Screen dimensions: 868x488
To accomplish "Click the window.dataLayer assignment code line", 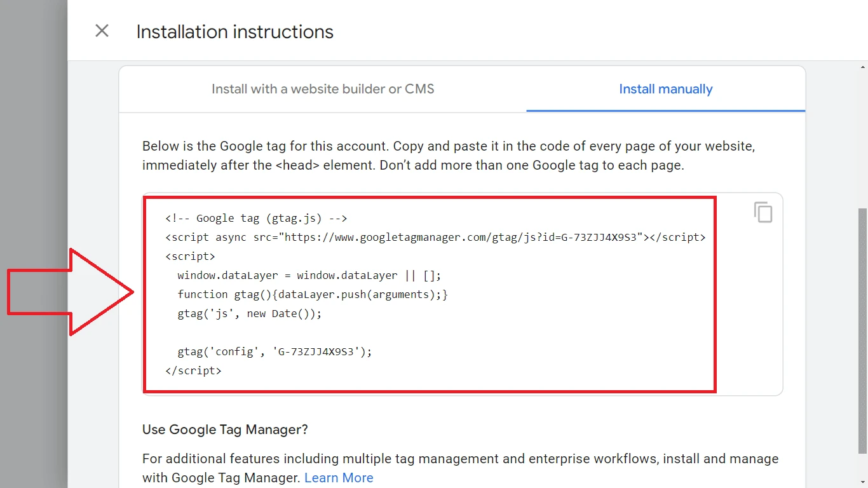I will 309,276.
